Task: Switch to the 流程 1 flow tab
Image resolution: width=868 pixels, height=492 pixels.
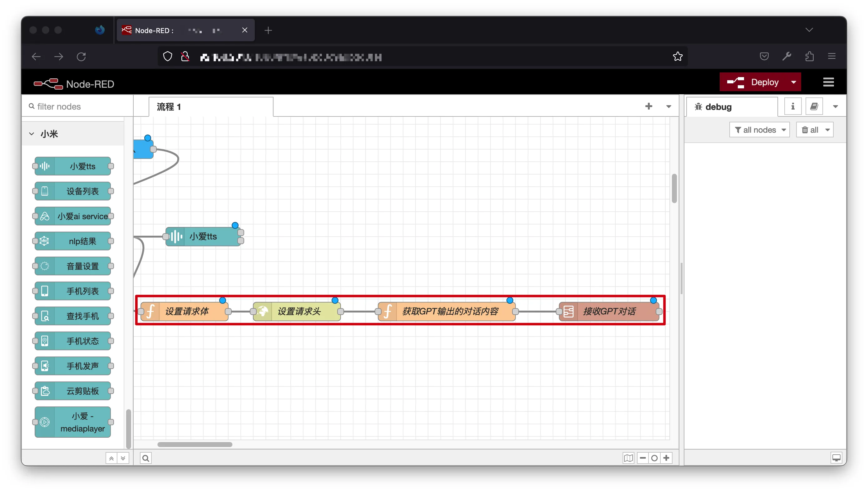Action: tap(211, 107)
